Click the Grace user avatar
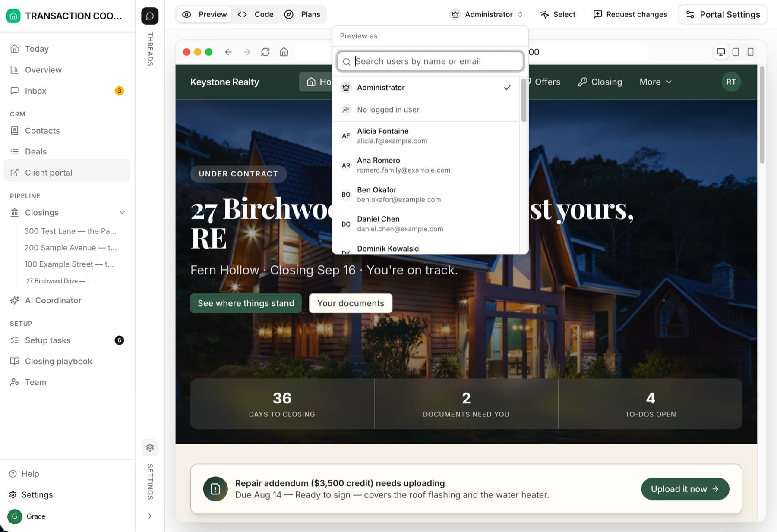The height and width of the screenshot is (532, 777). 15,516
